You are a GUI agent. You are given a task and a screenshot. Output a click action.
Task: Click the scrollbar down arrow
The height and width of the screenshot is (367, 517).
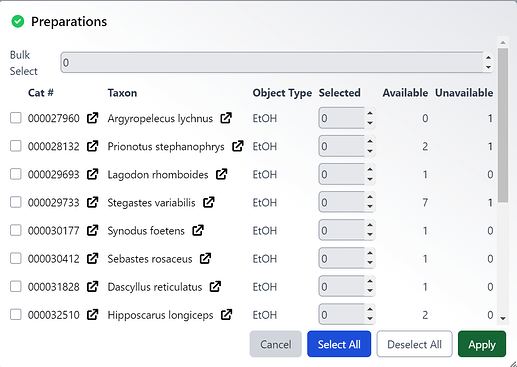pyautogui.click(x=503, y=318)
